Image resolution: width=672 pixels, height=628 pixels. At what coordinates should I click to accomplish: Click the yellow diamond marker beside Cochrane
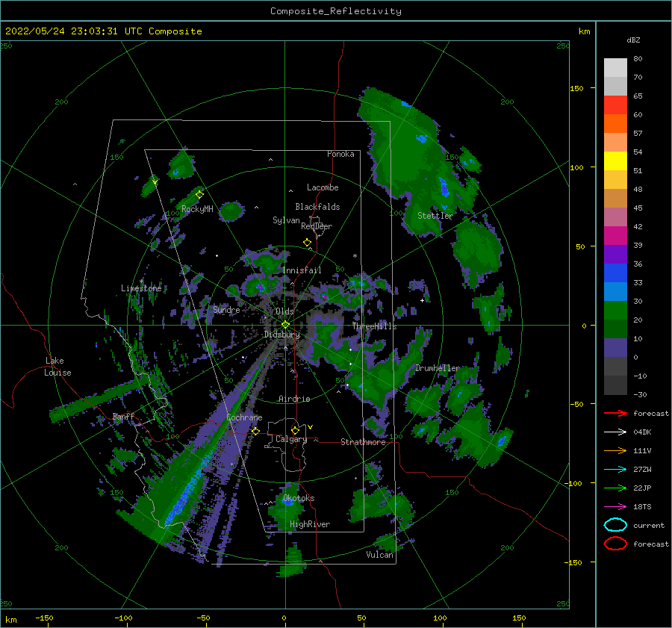coord(255,431)
